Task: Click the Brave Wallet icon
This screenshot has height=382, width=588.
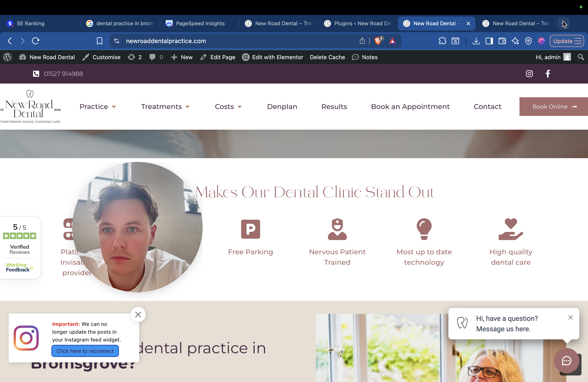Action: point(502,41)
